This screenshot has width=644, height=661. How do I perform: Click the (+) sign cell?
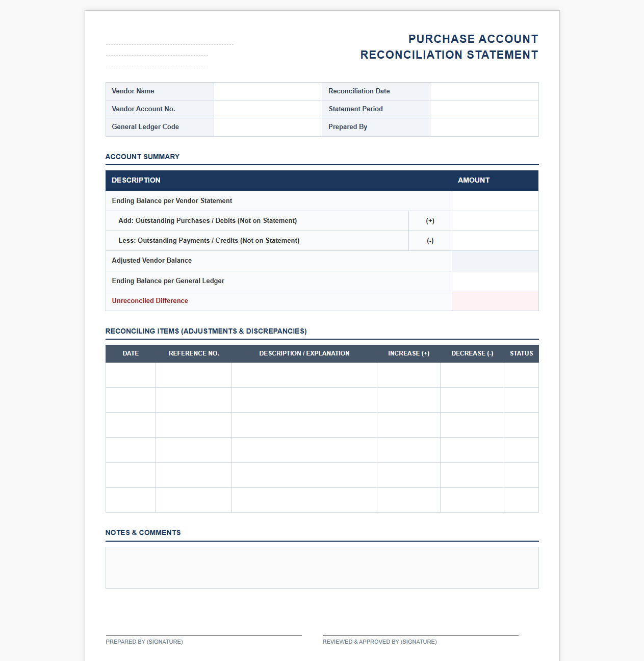click(430, 221)
